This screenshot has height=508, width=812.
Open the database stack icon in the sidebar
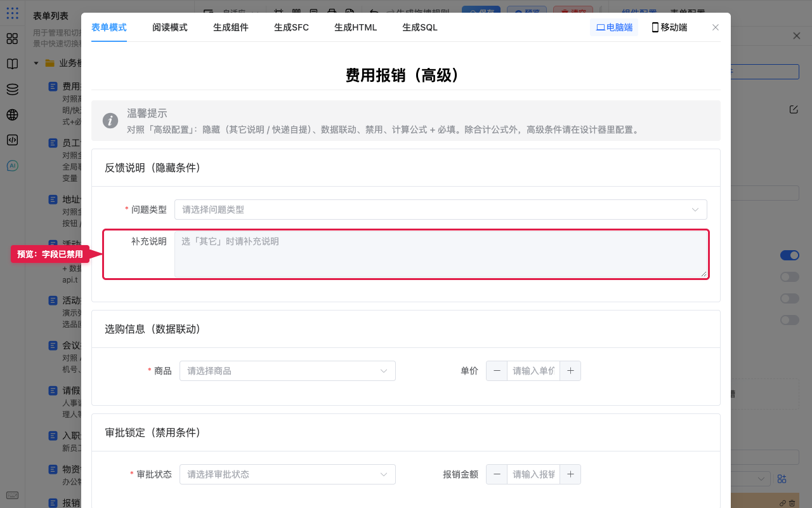click(12, 90)
